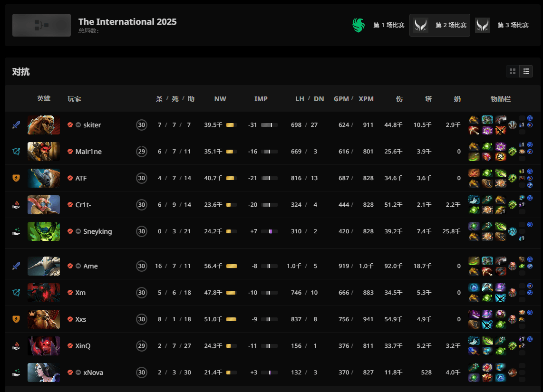Open player profile for Malr1ne

click(88, 152)
